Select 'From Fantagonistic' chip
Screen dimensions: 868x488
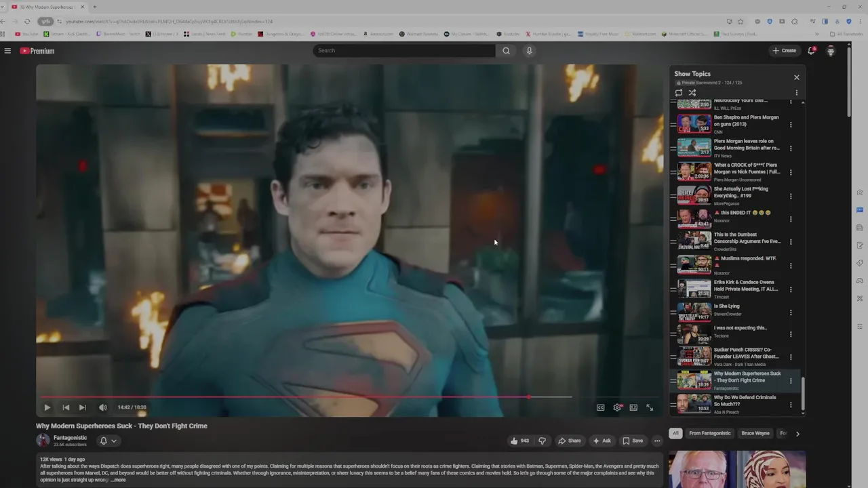pyautogui.click(x=710, y=433)
